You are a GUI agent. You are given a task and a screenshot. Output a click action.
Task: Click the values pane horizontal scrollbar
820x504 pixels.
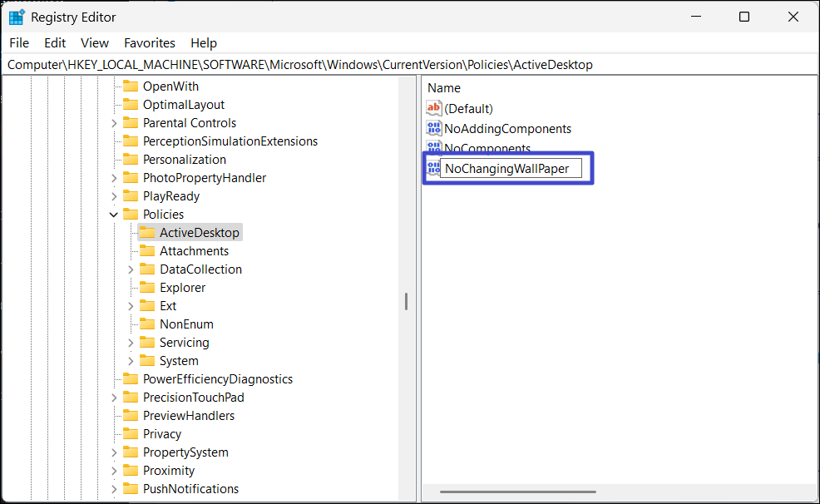point(518,492)
